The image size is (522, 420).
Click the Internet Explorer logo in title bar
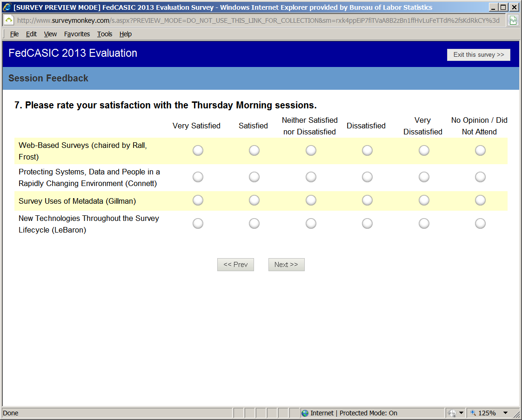coord(7,7)
